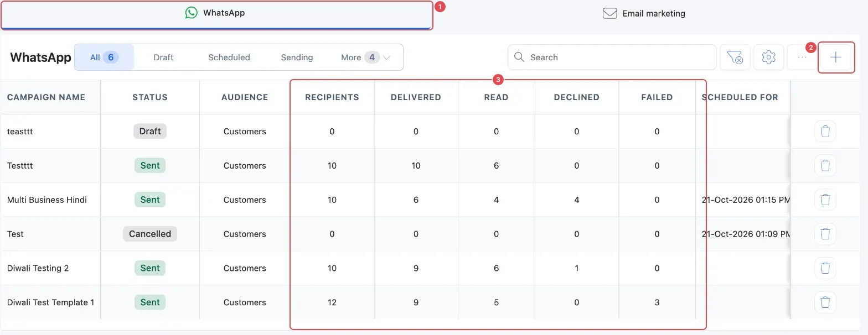The height and width of the screenshot is (335, 868).
Task: Expand the More filter dropdown
Action: click(366, 57)
